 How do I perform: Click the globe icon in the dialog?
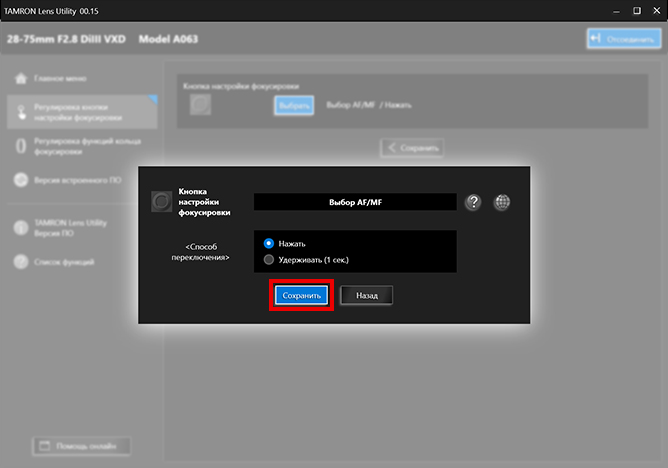click(502, 202)
